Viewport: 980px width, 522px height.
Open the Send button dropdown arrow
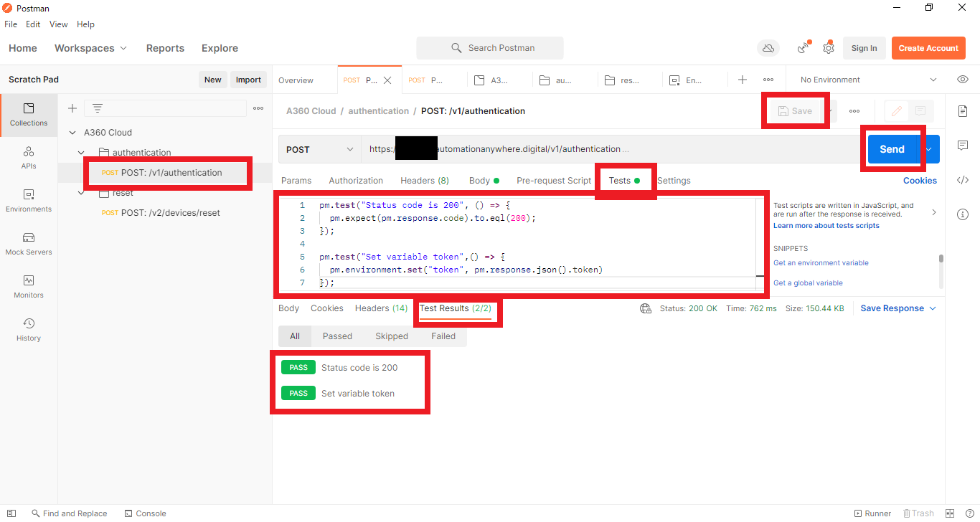click(x=928, y=149)
